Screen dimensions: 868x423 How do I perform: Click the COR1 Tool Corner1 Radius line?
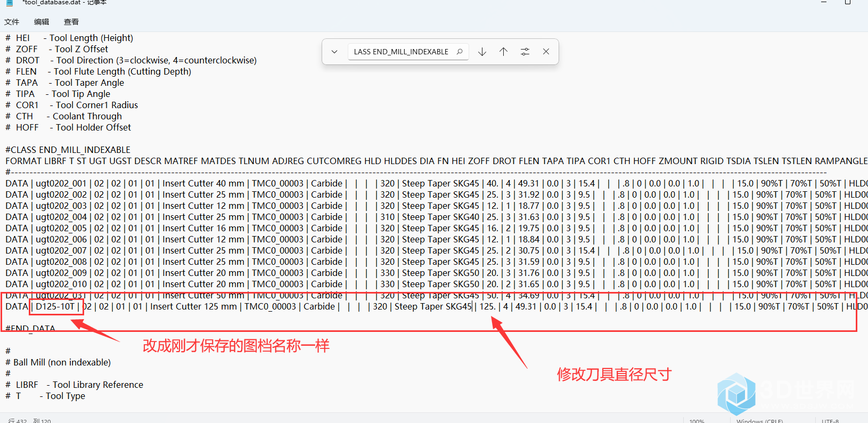click(71, 105)
